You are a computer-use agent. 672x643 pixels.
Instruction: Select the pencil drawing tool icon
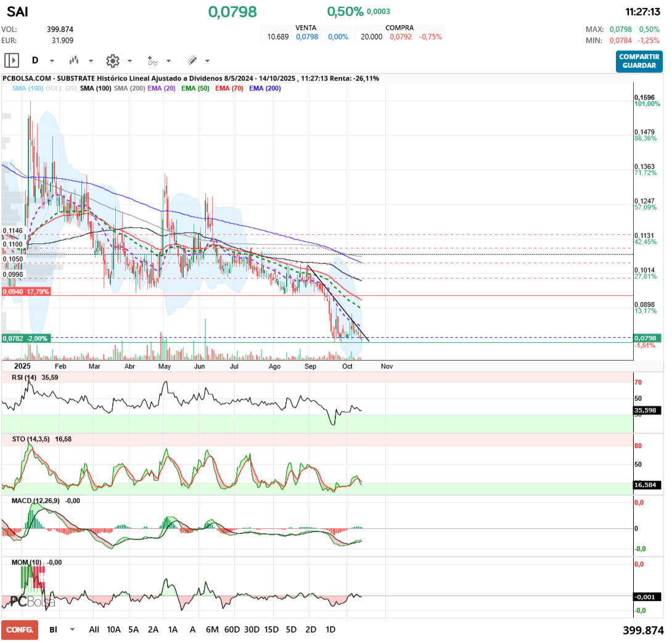[192, 60]
